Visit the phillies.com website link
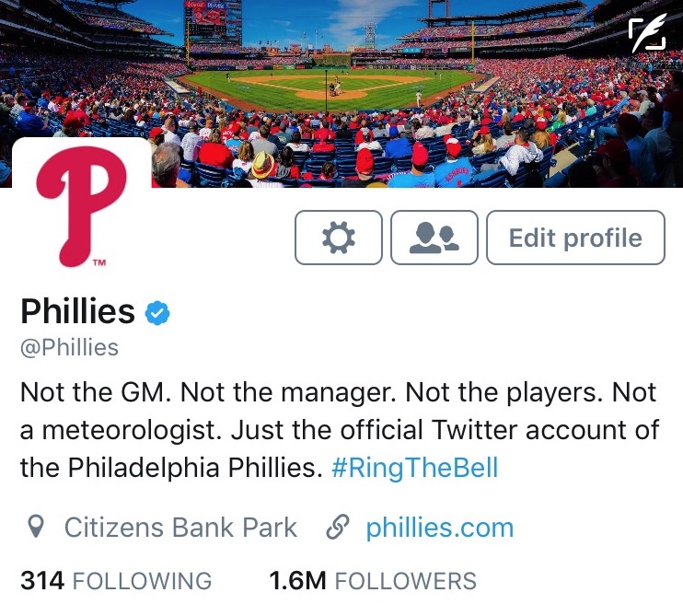The height and width of the screenshot is (616, 683). 439,528
